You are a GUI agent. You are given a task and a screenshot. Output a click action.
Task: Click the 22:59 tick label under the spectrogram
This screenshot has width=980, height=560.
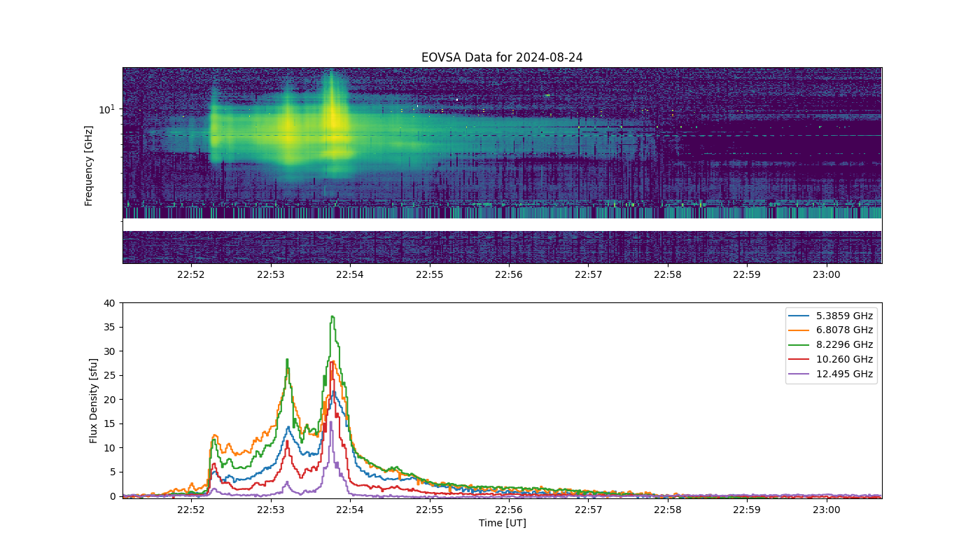(x=747, y=275)
